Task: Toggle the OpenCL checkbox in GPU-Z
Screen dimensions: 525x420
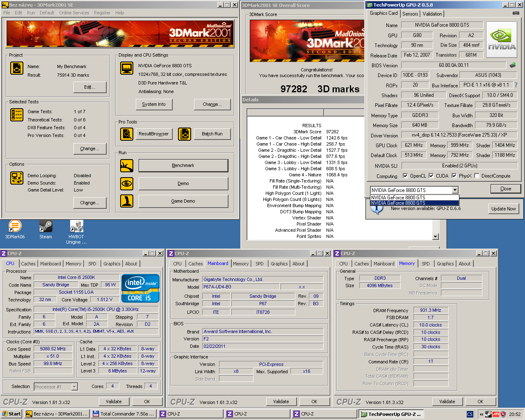Action: (x=405, y=176)
